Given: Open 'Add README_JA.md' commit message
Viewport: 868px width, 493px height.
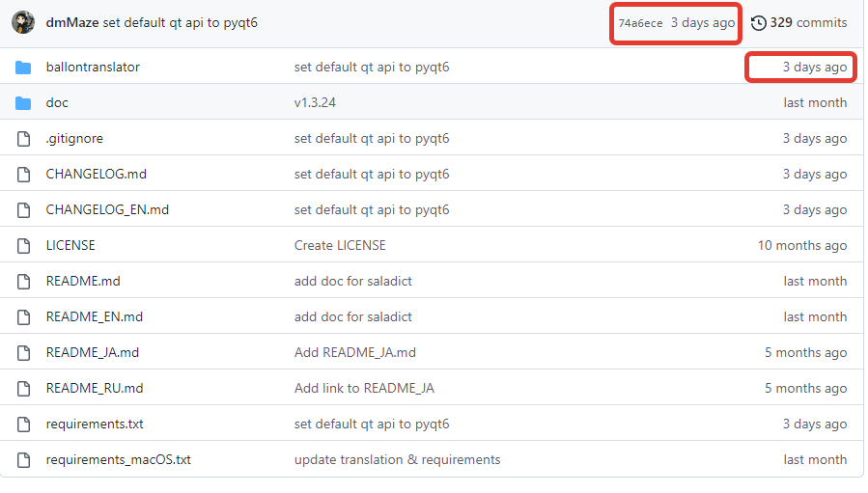Looking at the screenshot, I should pos(355,352).
